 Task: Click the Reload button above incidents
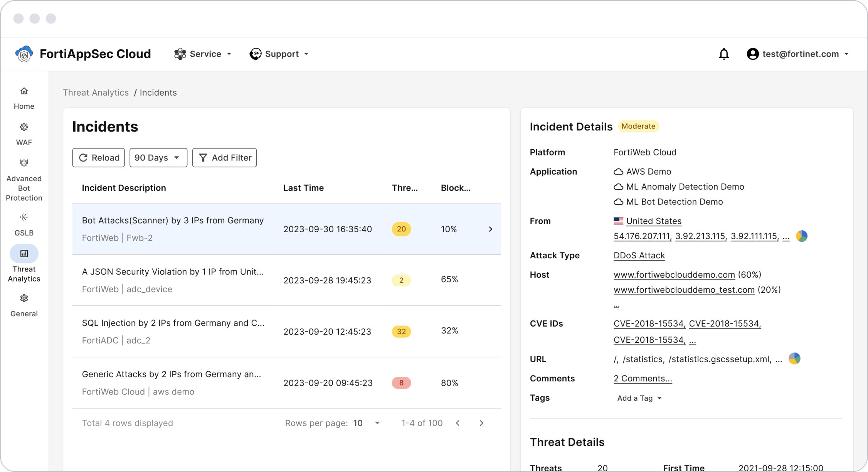click(x=98, y=157)
